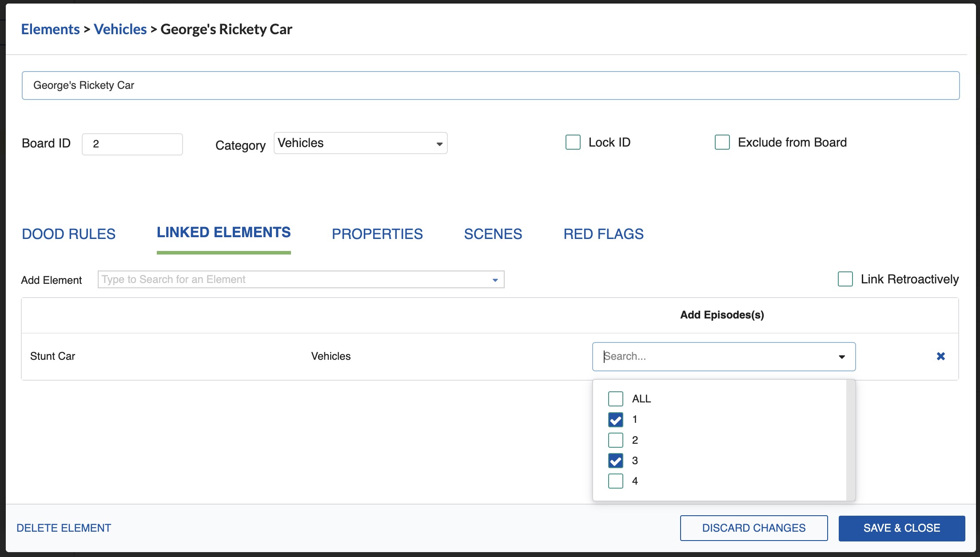The width and height of the screenshot is (980, 557).
Task: Check episode 2 checkbox
Action: 615,440
